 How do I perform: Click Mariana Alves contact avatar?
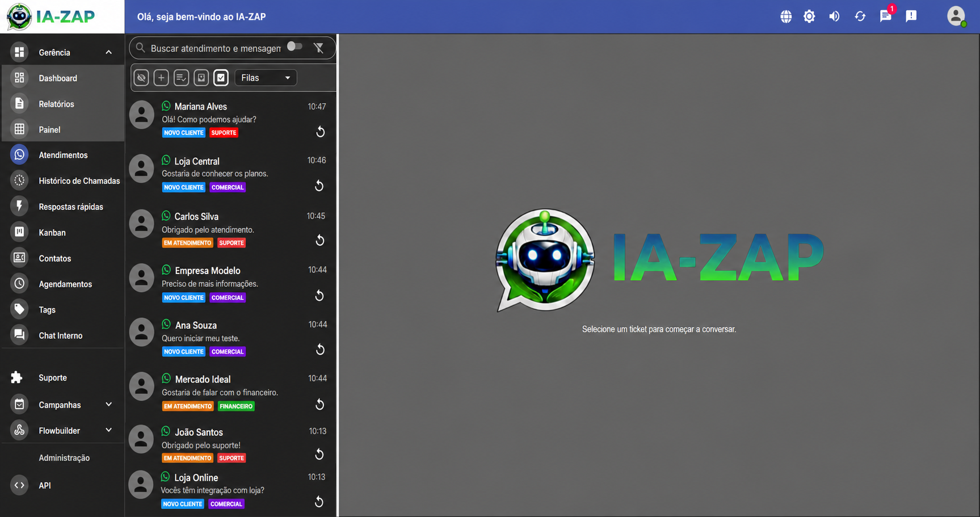142,115
